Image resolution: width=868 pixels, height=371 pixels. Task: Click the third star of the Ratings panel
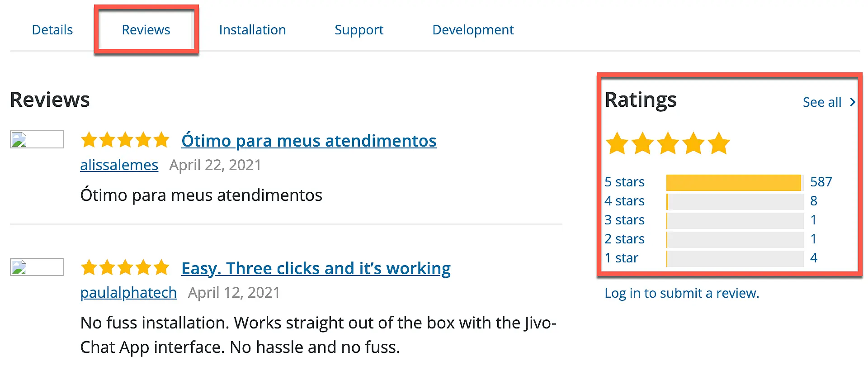pos(668,143)
